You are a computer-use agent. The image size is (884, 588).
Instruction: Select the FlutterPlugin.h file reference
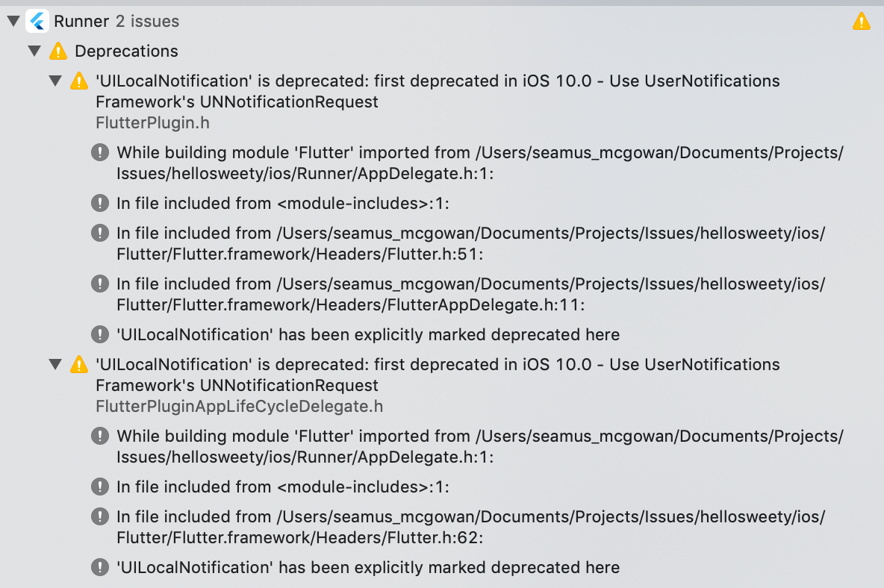152,122
